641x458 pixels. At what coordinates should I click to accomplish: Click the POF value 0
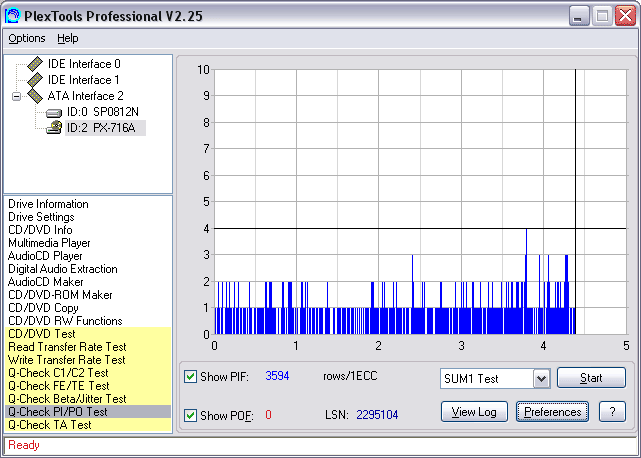[x=268, y=415]
